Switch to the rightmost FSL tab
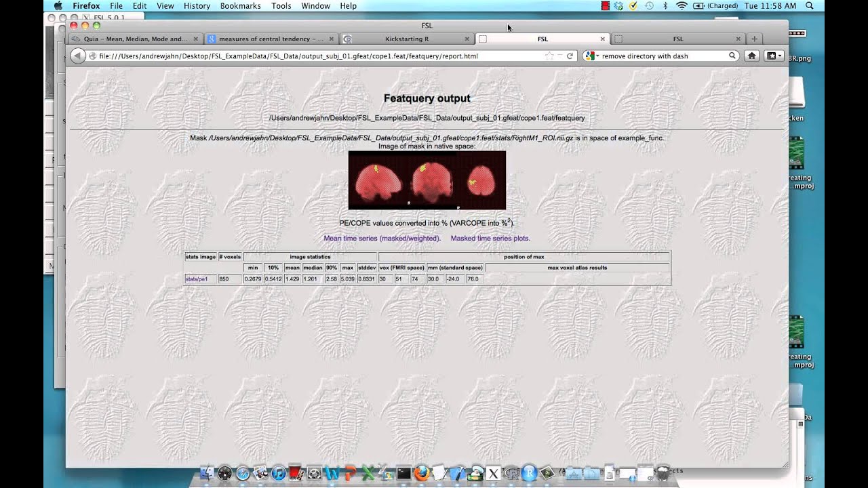The height and width of the screenshot is (488, 868). coord(678,39)
